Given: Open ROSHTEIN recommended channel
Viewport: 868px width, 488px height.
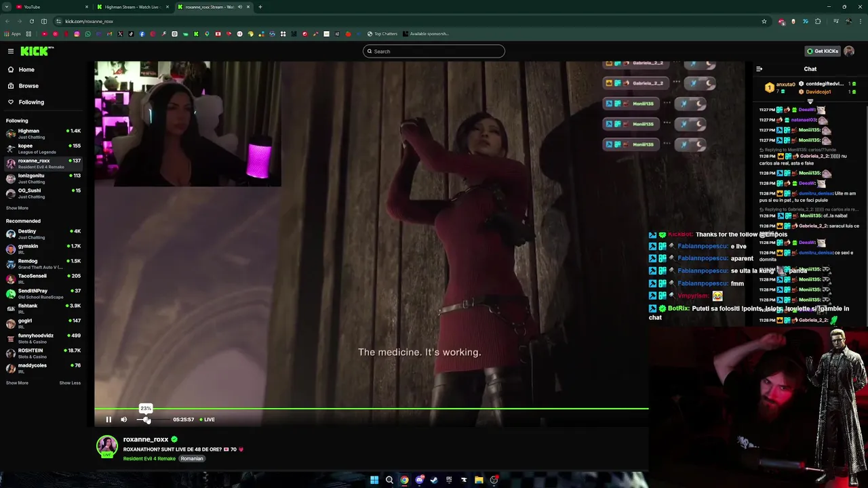Looking at the screenshot, I should tap(42, 353).
